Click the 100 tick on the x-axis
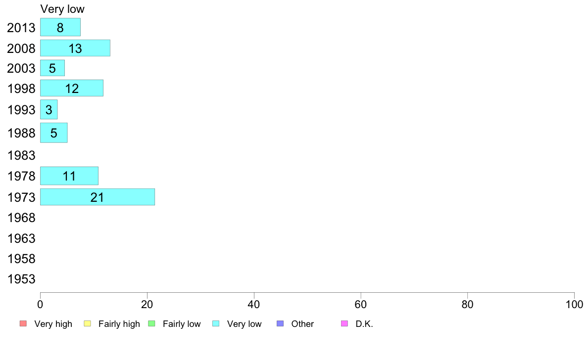The image size is (588, 364). (x=574, y=304)
